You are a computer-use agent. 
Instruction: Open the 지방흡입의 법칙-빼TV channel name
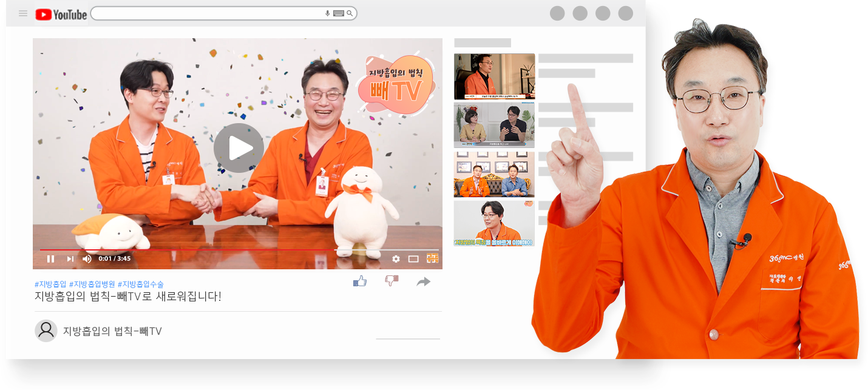[x=112, y=331]
